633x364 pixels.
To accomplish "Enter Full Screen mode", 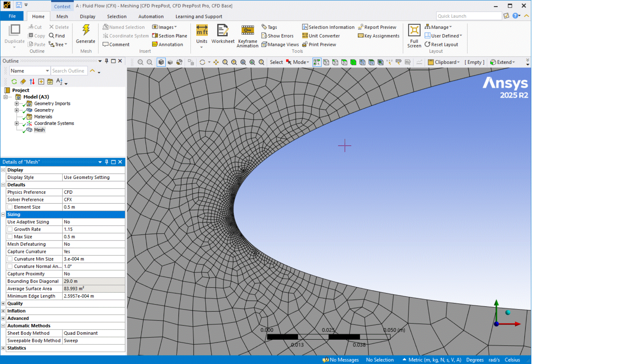I will (414, 36).
